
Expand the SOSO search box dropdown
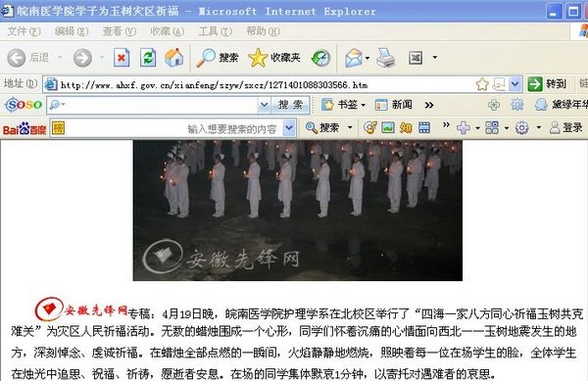(x=264, y=105)
